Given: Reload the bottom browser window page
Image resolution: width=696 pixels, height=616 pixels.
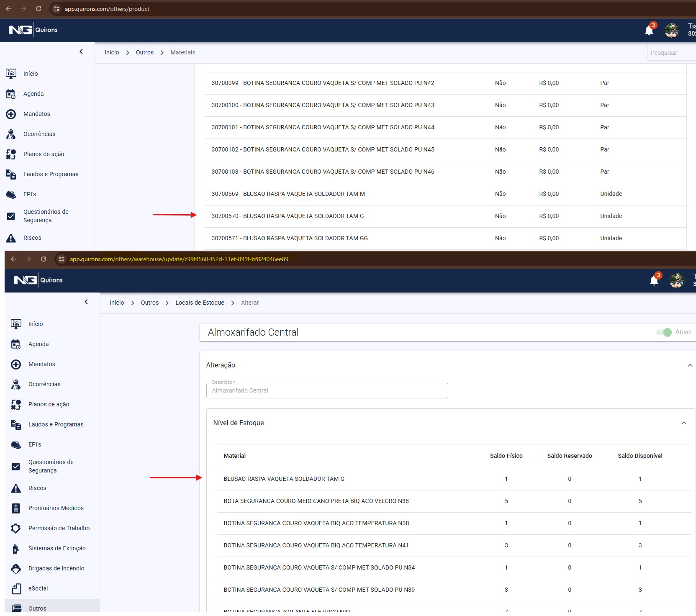Looking at the screenshot, I should pyautogui.click(x=44, y=259).
